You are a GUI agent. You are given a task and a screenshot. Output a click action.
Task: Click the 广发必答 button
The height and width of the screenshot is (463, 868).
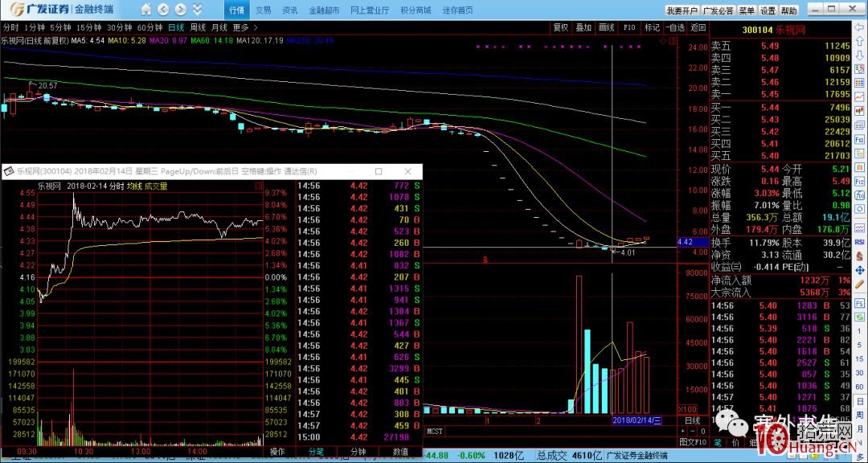718,10
